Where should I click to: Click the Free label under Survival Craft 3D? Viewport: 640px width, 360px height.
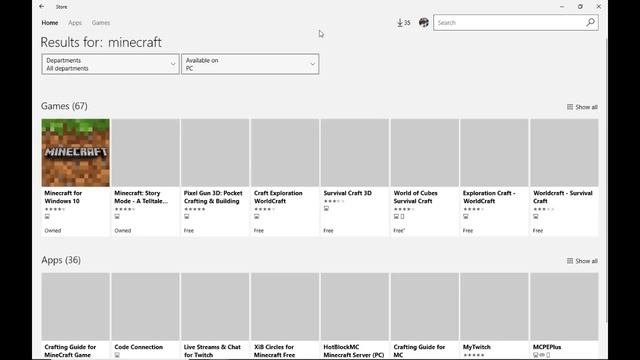329,231
